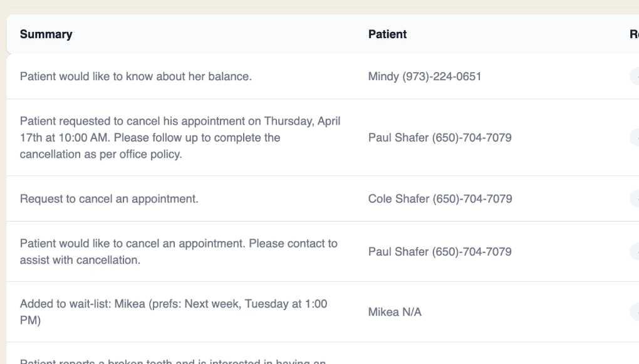Image resolution: width=639 pixels, height=364 pixels.
Task: Select patient Cole Shafer (650)-704-7079
Action: (440, 199)
